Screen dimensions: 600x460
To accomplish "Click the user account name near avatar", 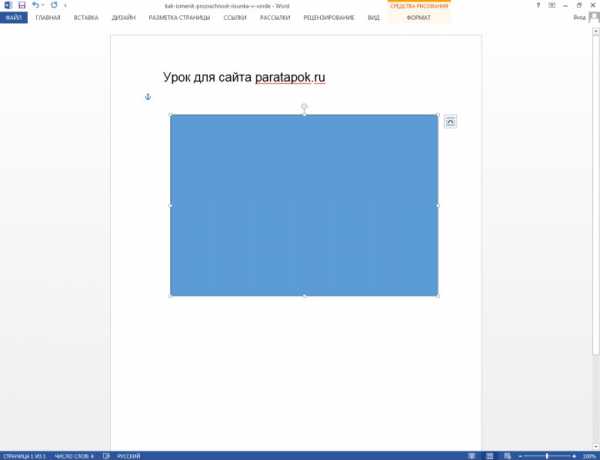I will coord(579,18).
